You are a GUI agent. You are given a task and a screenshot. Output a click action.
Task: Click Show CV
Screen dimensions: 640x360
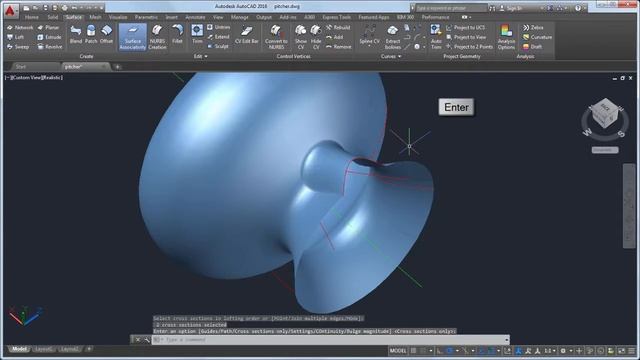pos(301,37)
